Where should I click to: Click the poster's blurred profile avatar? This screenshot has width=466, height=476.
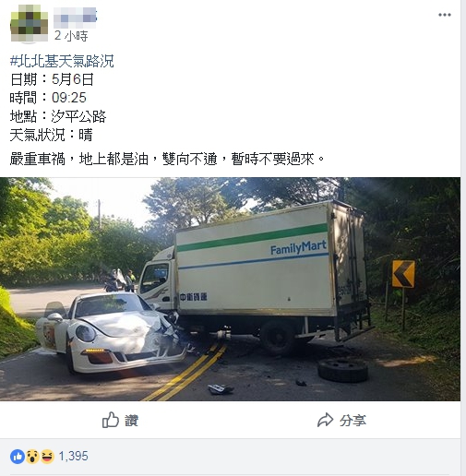point(30,23)
